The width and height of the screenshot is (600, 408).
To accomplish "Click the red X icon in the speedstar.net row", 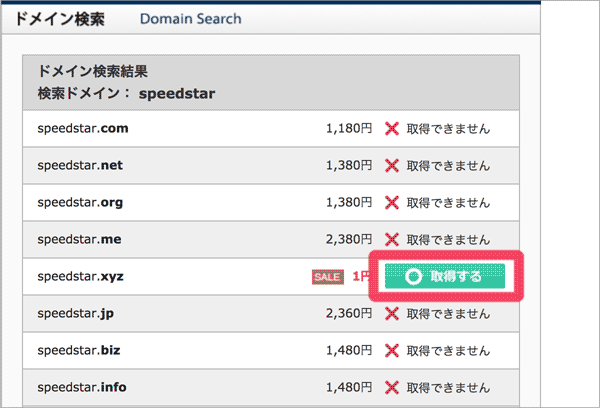I will [x=392, y=166].
